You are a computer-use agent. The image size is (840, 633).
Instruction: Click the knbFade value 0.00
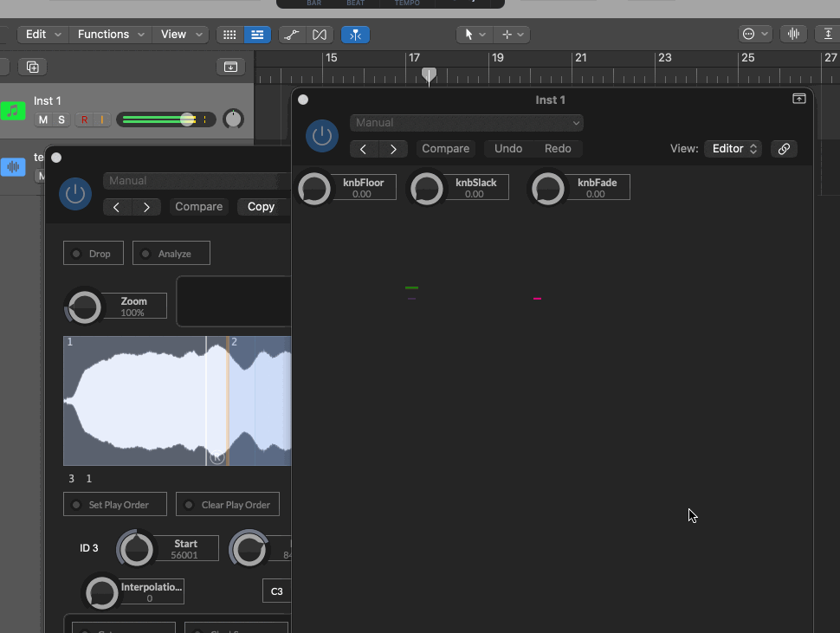595,194
